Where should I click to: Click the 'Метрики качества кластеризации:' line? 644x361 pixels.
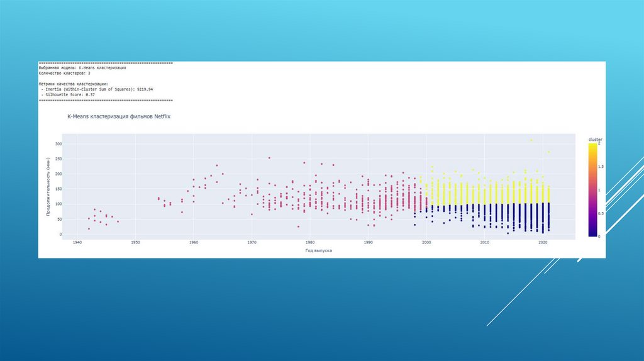74,84
